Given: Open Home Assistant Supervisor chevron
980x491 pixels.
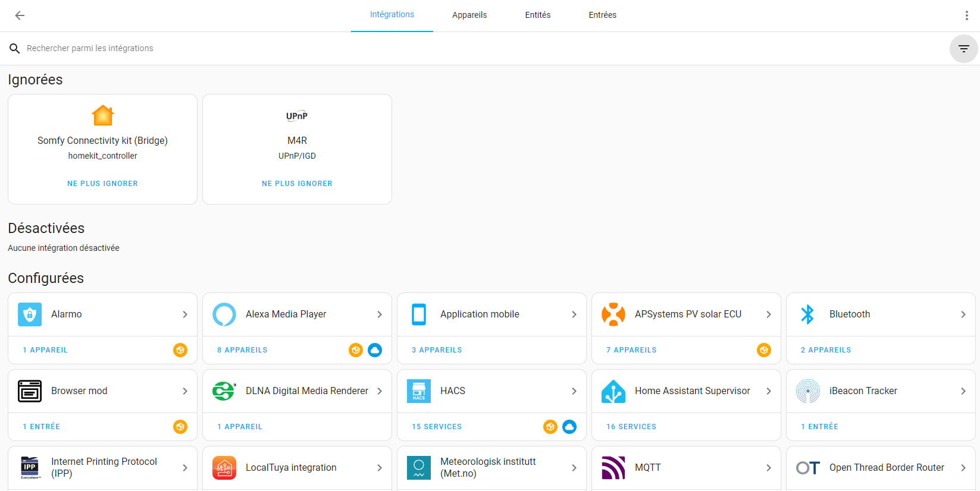Looking at the screenshot, I should click(769, 391).
